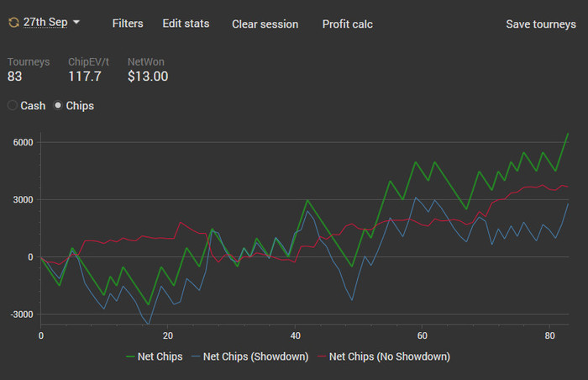Click the green line's final peak above 6000
The image size is (588, 380).
568,134
